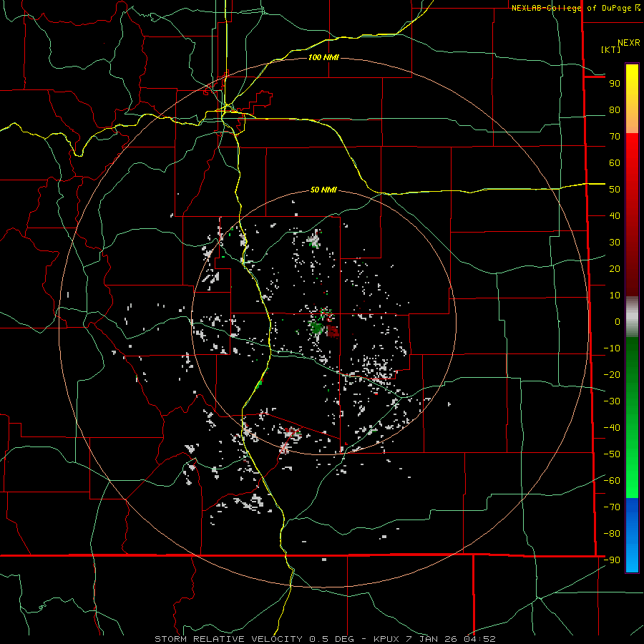Screen dimensions: 644x644
Task: Select the "80" value on velocity scale
Action: click(x=615, y=110)
